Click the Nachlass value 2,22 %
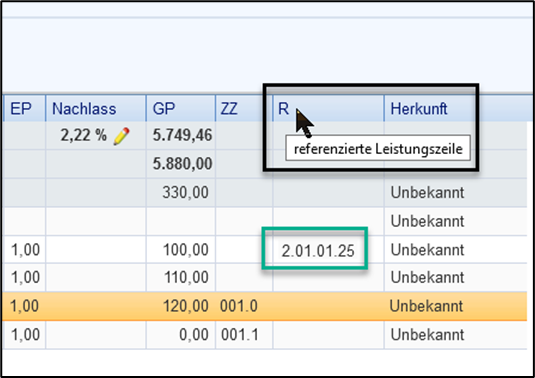The width and height of the screenshot is (535, 378). (x=84, y=135)
